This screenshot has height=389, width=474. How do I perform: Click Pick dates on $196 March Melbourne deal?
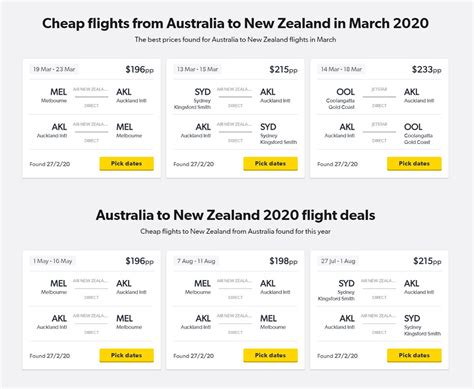click(x=127, y=164)
